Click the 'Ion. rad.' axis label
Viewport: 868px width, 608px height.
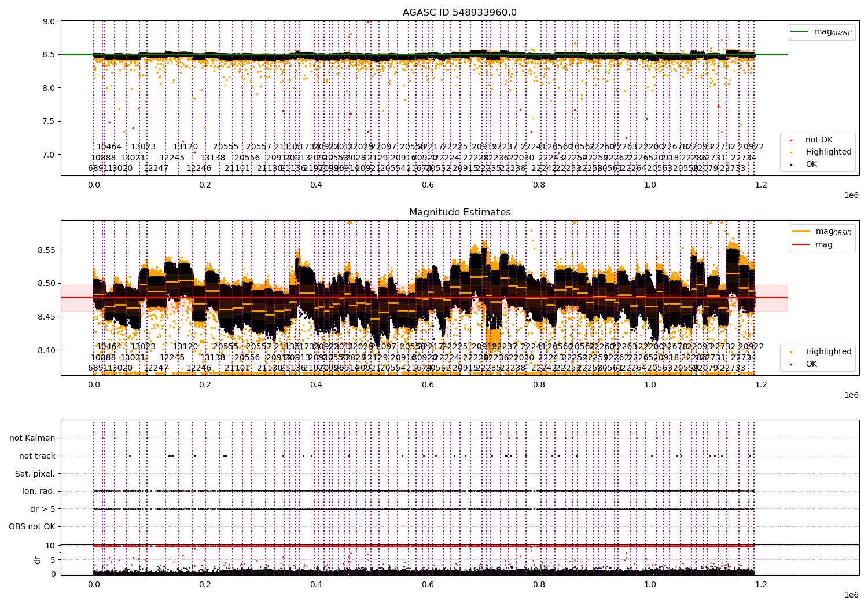pos(39,492)
